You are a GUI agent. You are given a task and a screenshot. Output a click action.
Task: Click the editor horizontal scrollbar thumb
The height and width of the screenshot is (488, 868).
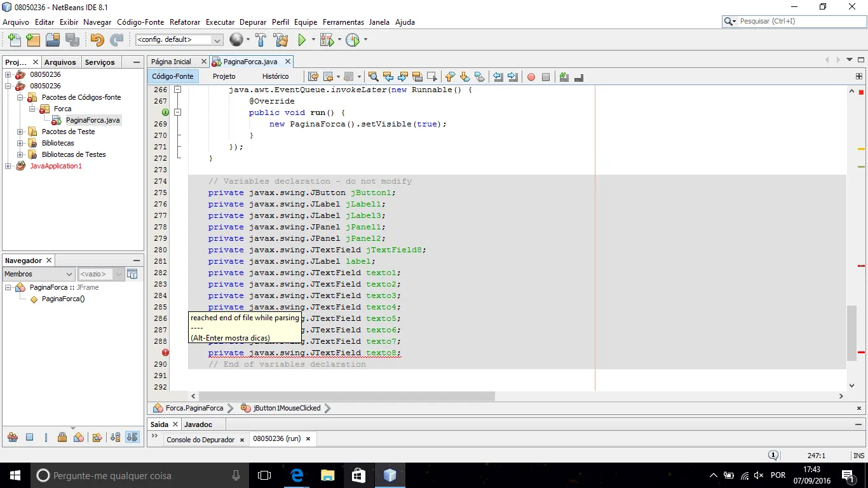[x=346, y=396]
